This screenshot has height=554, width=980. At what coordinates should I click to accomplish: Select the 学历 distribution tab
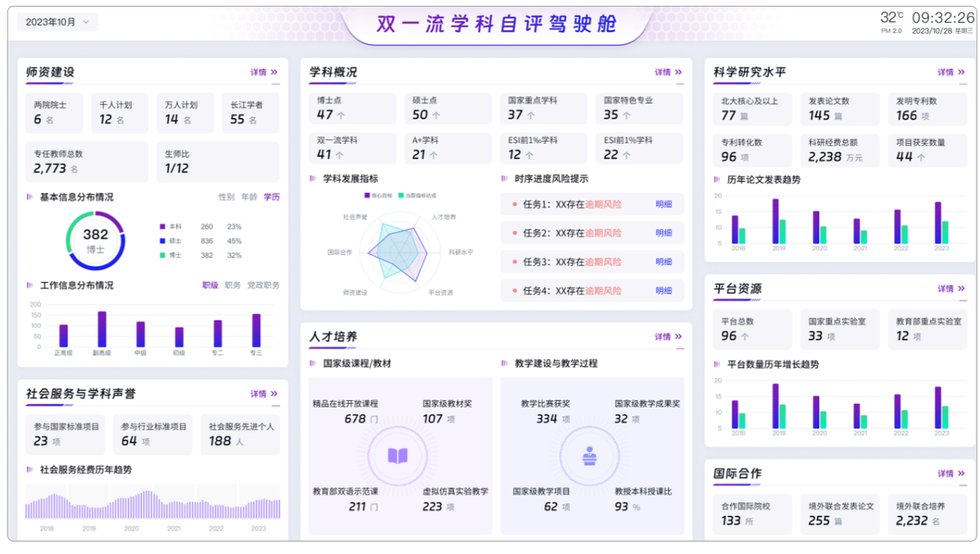tap(272, 197)
